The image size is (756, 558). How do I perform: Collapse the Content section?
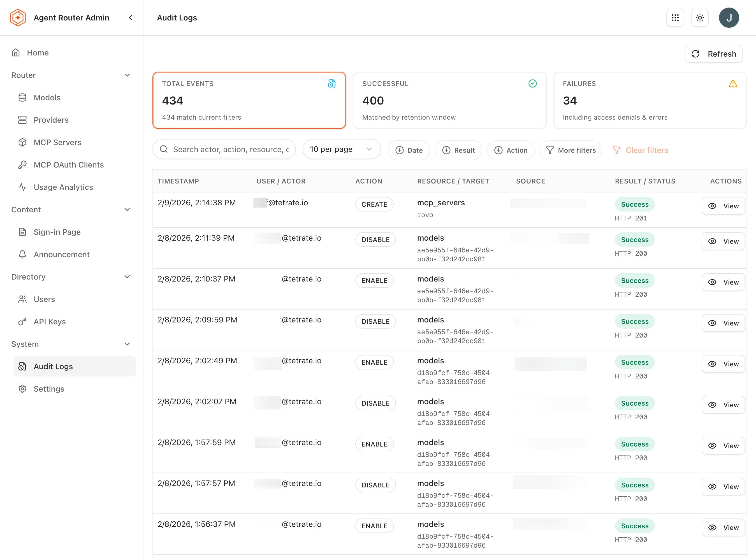pyautogui.click(x=127, y=210)
